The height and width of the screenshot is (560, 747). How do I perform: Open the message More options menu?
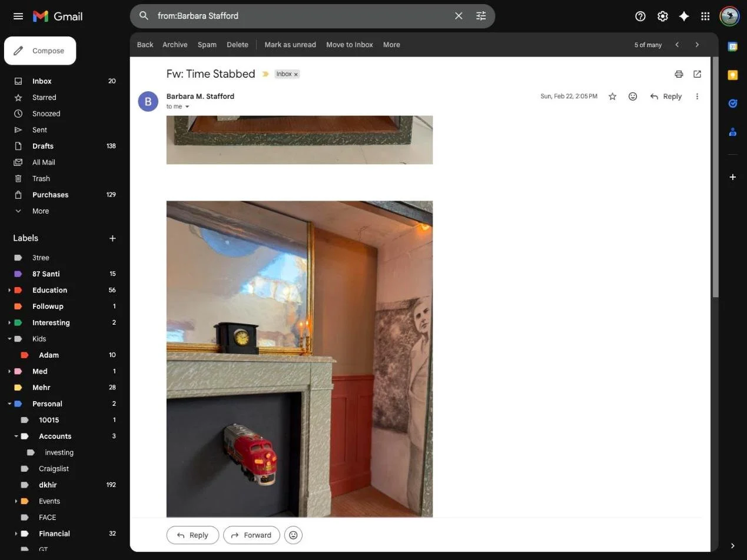697,96
